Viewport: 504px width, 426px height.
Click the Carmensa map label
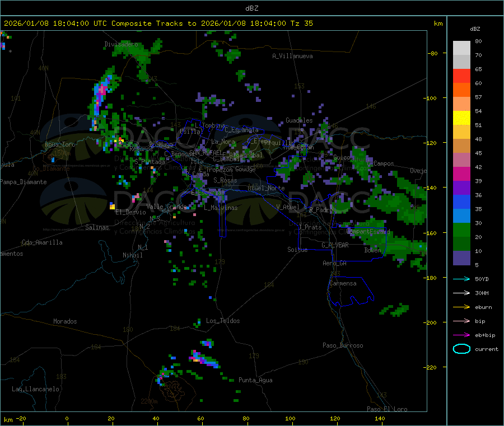(x=343, y=283)
